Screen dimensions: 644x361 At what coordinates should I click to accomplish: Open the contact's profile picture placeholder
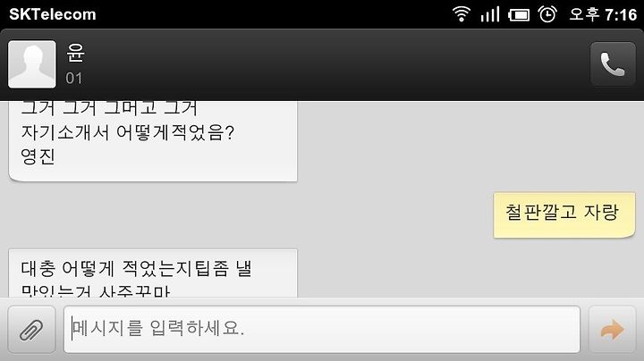pyautogui.click(x=32, y=64)
